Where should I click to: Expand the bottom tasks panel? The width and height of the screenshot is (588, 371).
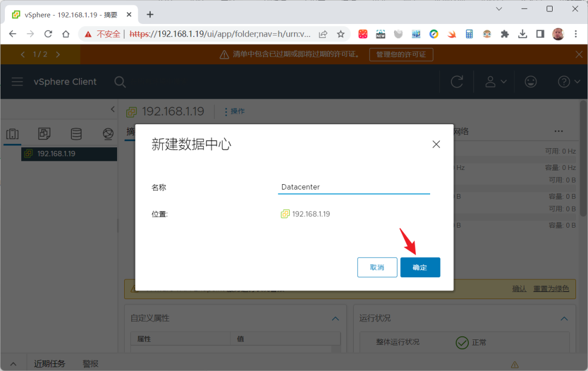[13, 364]
